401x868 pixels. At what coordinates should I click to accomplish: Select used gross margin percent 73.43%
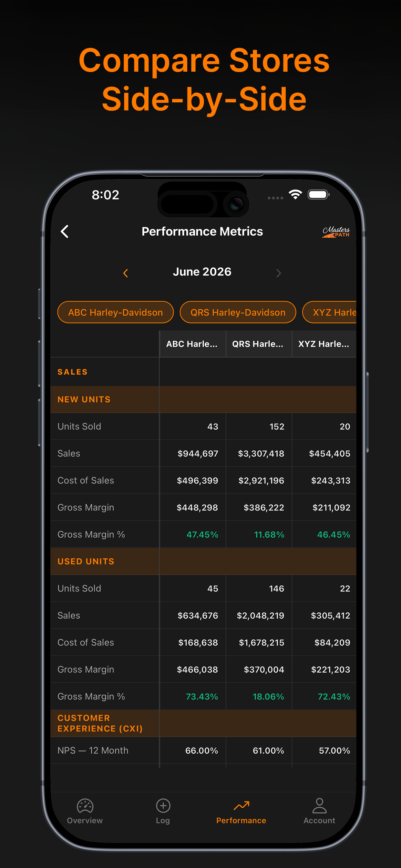[202, 697]
